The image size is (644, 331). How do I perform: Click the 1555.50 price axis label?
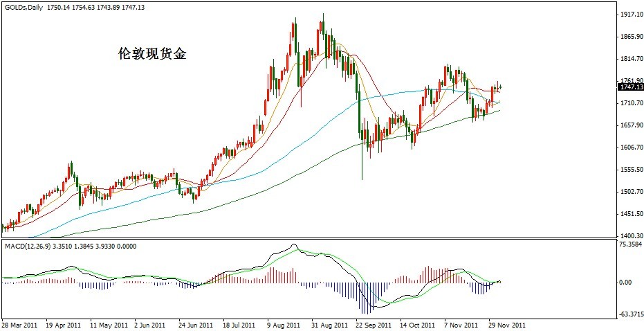(x=632, y=170)
